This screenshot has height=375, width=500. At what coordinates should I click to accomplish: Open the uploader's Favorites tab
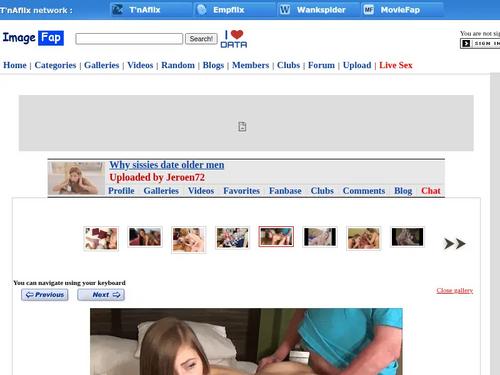pyautogui.click(x=242, y=191)
